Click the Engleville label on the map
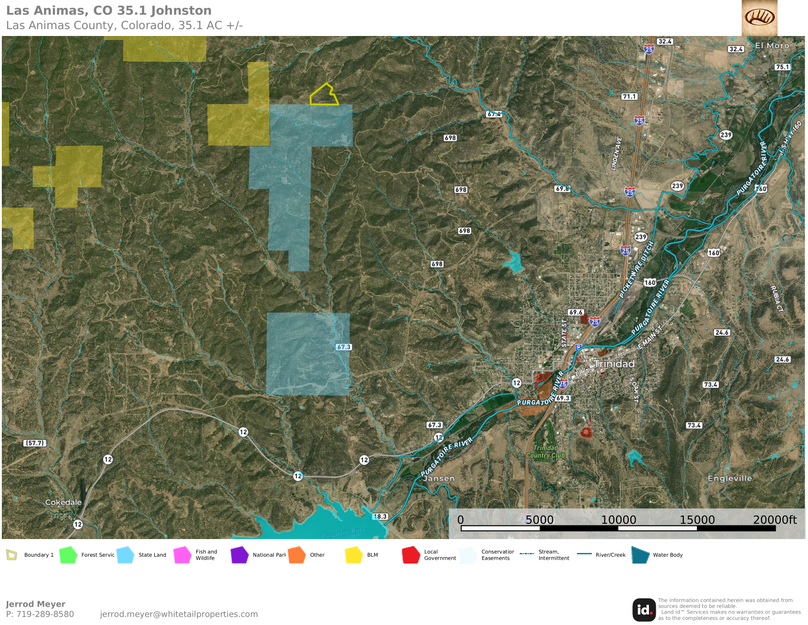Screen dimensions: 808x625 pos(729,478)
